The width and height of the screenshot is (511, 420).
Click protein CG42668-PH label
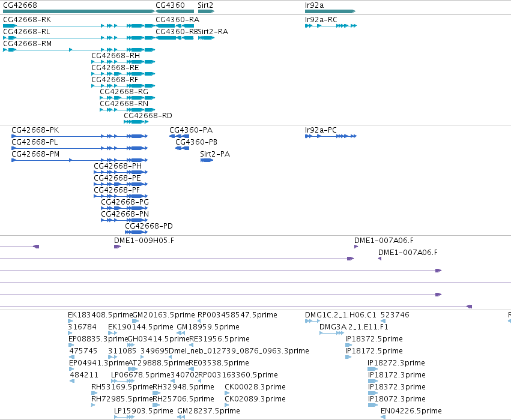(x=118, y=166)
